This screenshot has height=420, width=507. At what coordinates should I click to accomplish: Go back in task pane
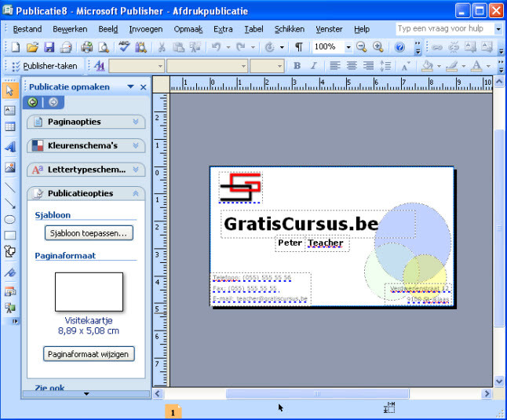33,103
